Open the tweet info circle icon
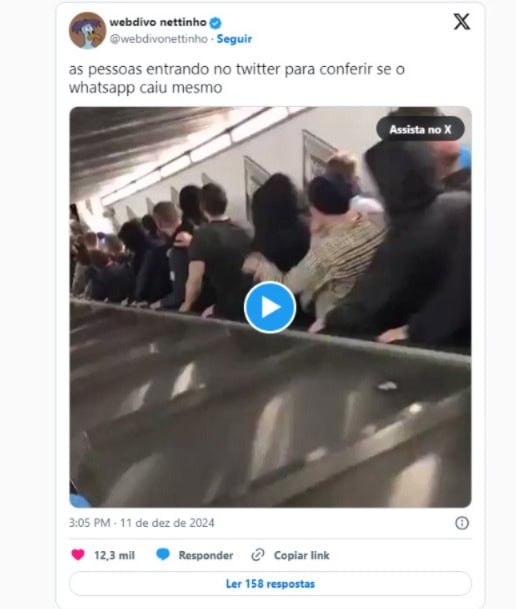Image resolution: width=516 pixels, height=609 pixels. (462, 523)
